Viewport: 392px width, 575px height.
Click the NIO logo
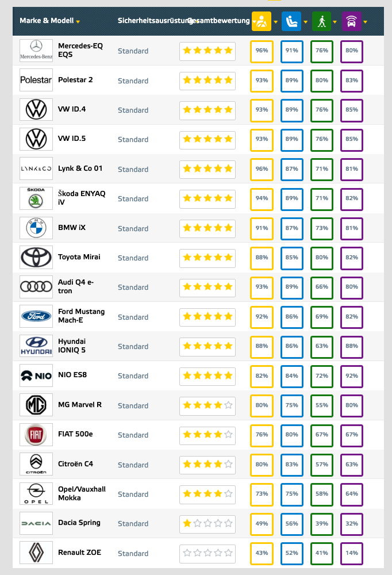36,375
